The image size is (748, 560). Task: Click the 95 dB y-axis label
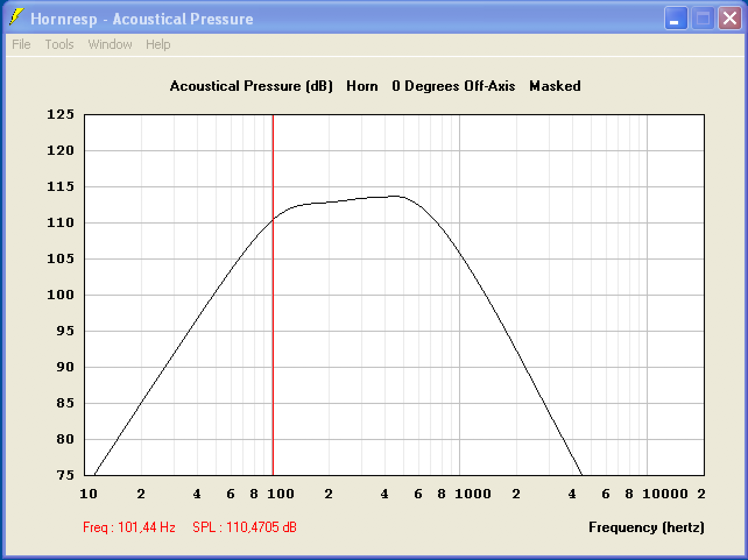click(x=65, y=331)
